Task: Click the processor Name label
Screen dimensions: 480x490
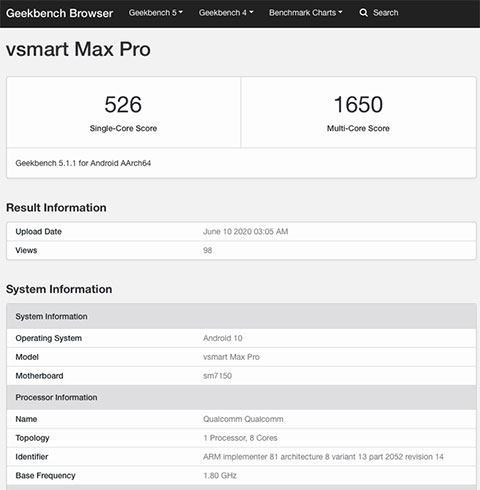Action: pyautogui.click(x=26, y=419)
